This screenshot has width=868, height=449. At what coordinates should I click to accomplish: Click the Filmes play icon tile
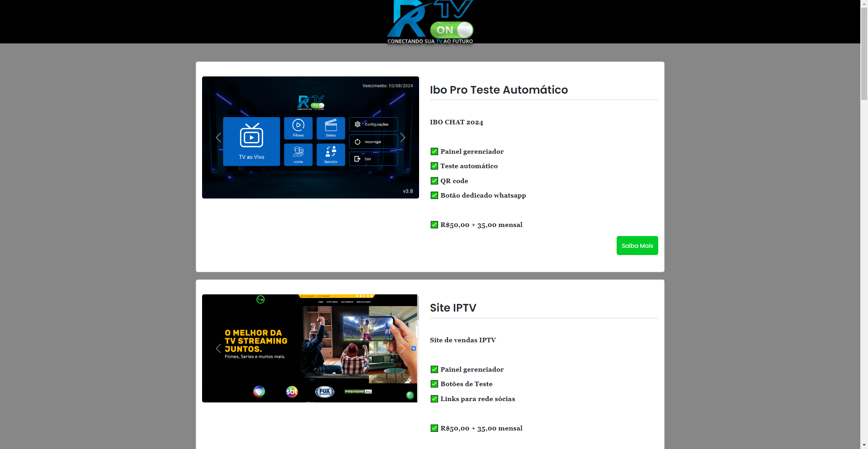(x=298, y=126)
